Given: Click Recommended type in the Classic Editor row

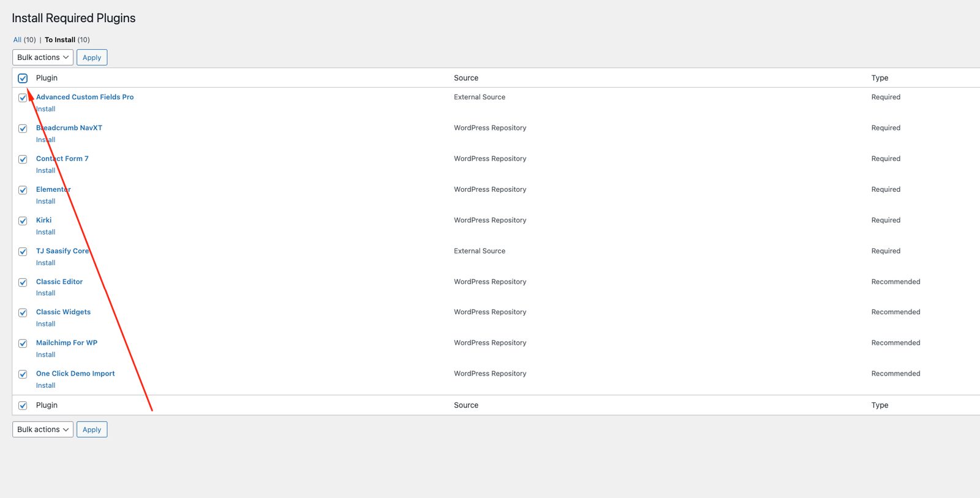Looking at the screenshot, I should pyautogui.click(x=895, y=282).
